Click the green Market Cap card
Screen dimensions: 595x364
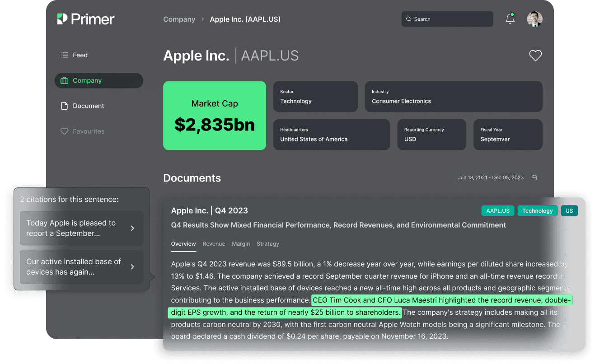pos(214,115)
